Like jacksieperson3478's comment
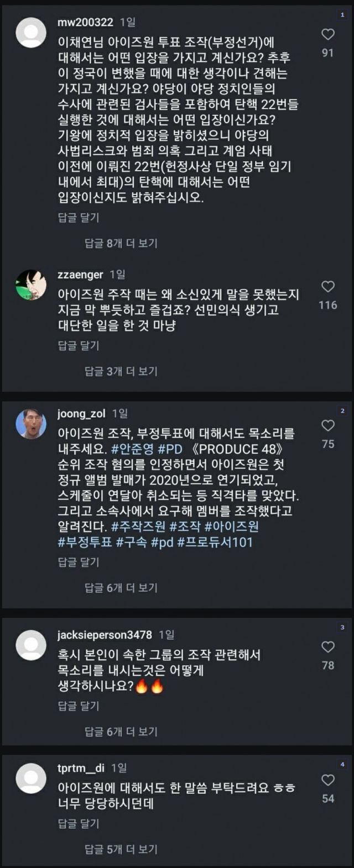Image resolution: width=354 pixels, height=868 pixels. pyautogui.click(x=328, y=647)
